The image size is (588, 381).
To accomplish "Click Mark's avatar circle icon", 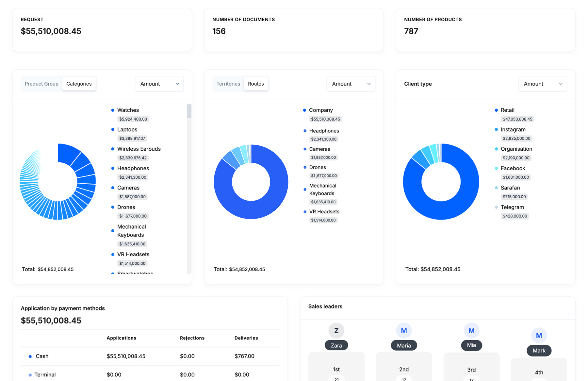I will coord(539,335).
